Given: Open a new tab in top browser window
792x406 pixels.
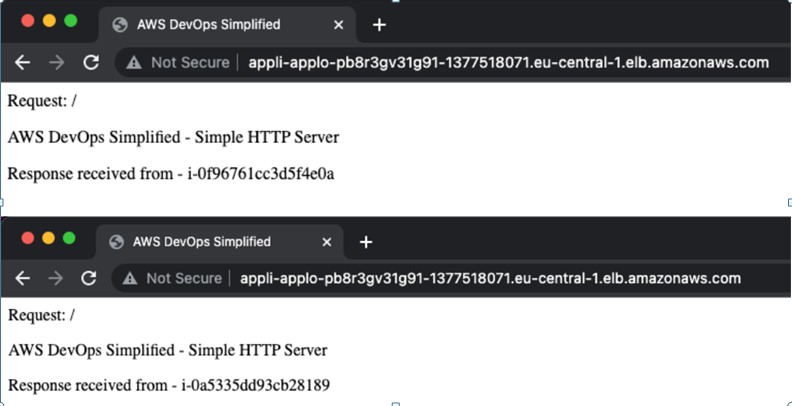Looking at the screenshot, I should pos(379,25).
